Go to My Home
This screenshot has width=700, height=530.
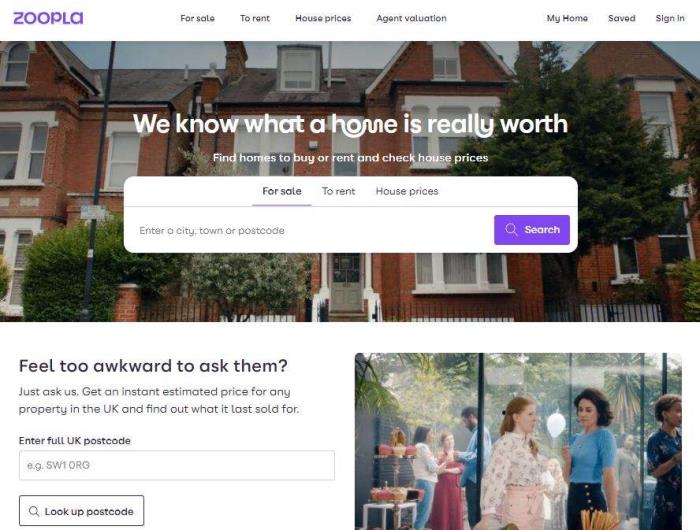click(x=567, y=18)
